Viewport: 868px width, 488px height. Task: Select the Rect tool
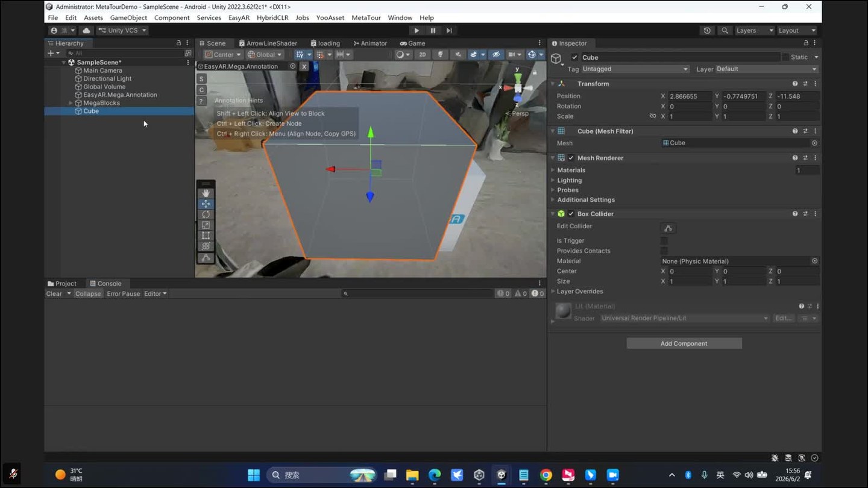206,236
